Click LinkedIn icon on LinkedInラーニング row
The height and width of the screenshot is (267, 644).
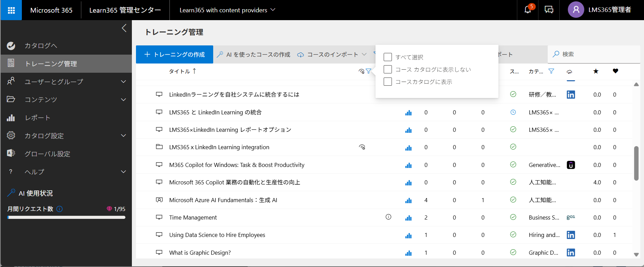[x=571, y=95]
